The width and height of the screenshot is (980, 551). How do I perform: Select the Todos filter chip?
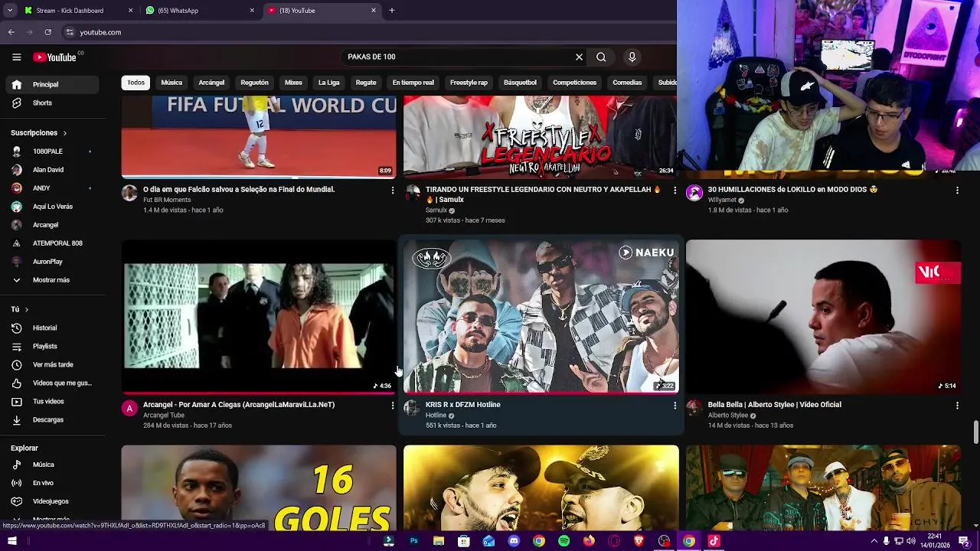[136, 83]
